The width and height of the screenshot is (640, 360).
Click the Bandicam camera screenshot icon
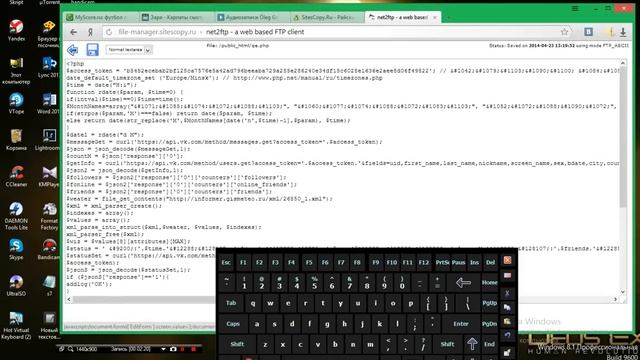pos(173,349)
